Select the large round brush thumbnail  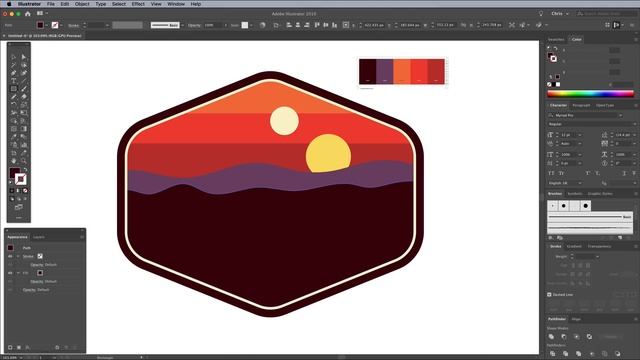[586, 206]
